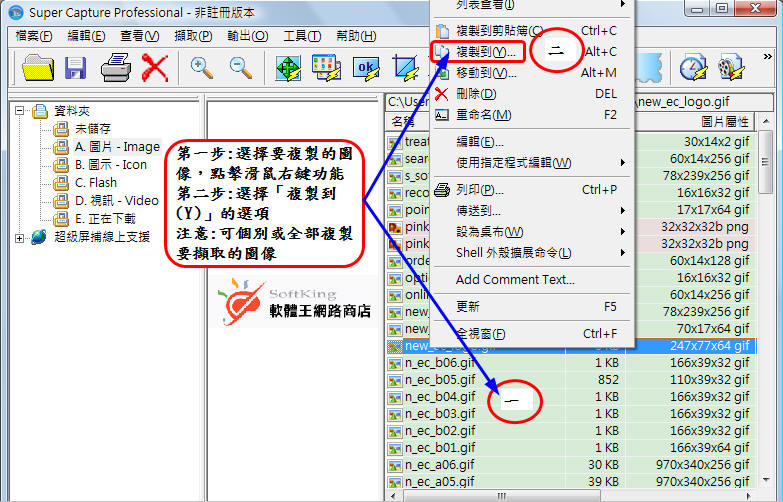The width and height of the screenshot is (783, 502).
Task: Click the video capture film reel icon
Action: [732, 67]
